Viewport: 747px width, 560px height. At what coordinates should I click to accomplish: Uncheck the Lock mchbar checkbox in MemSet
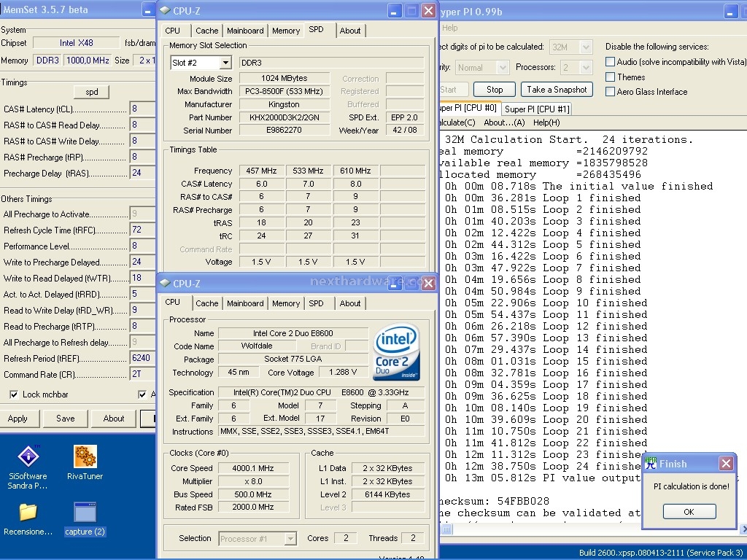(x=14, y=394)
